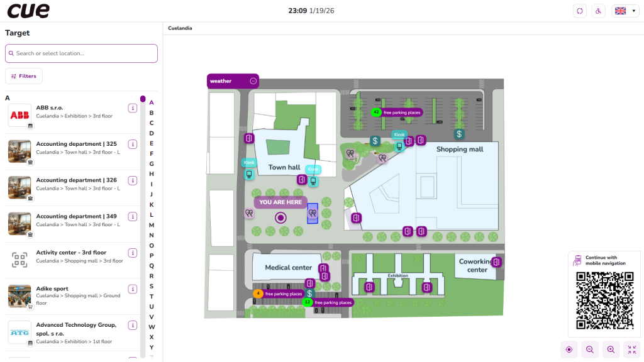Click the refresh/reset icon in header

580,11
